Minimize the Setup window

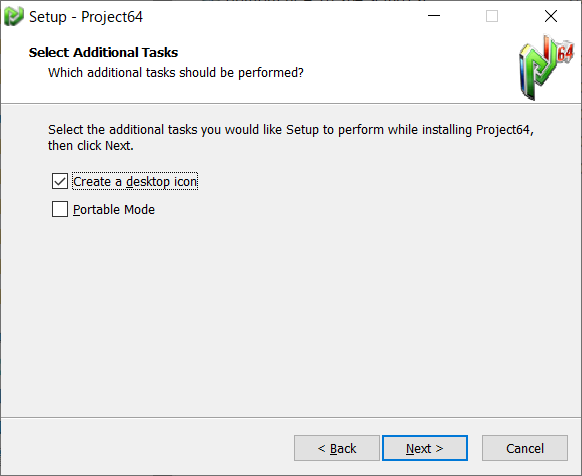coord(434,16)
